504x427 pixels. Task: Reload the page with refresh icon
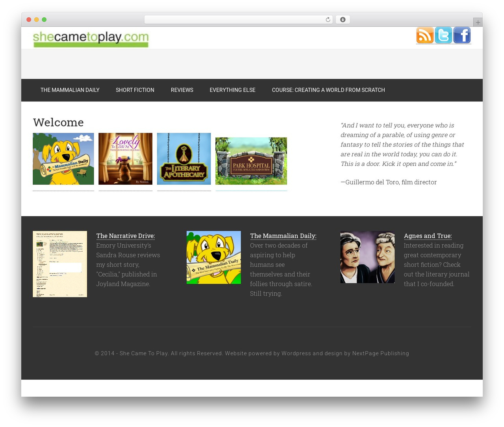[x=328, y=20]
